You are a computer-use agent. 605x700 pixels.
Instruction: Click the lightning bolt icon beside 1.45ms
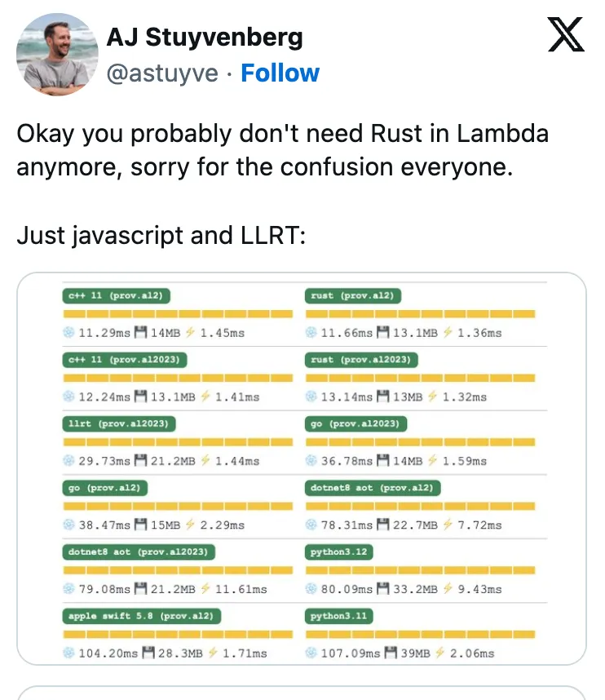pyautogui.click(x=190, y=333)
